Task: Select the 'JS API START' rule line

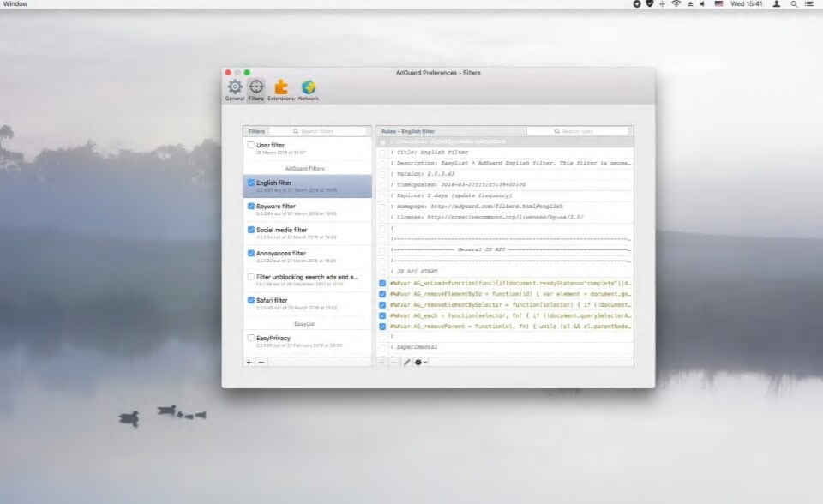Action: point(505,272)
